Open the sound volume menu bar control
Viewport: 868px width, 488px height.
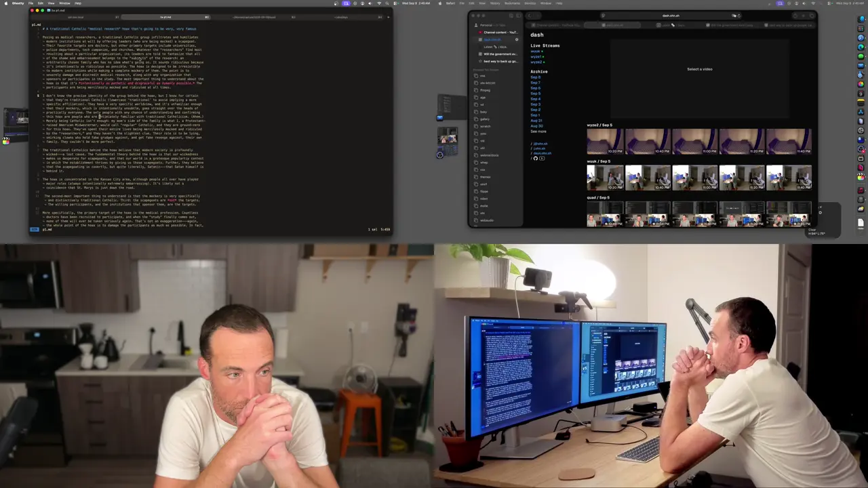804,3
